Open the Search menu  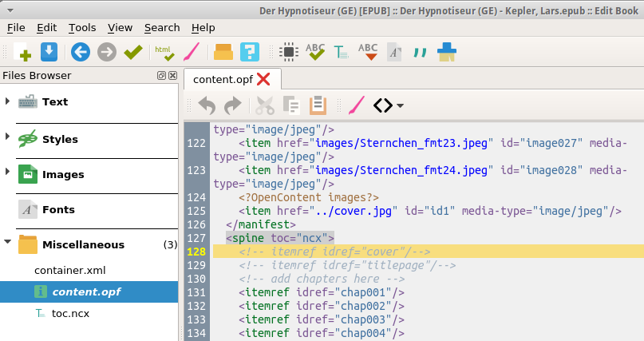pos(162,27)
